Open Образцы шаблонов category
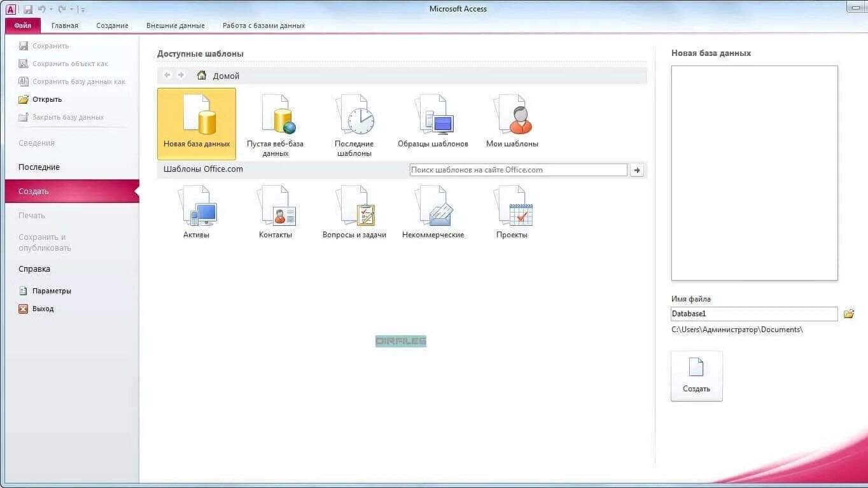 (x=433, y=121)
